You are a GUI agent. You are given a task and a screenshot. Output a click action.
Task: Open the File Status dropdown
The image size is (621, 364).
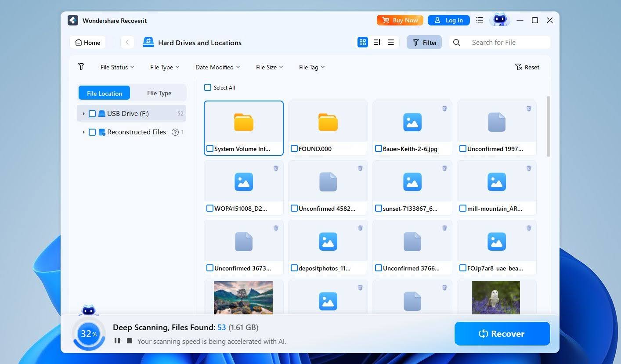(x=117, y=67)
